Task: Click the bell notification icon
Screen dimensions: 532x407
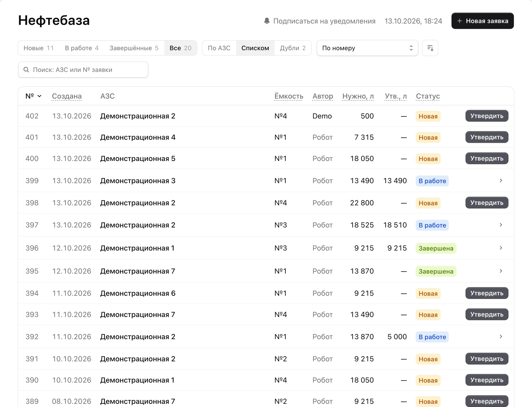Action: pyautogui.click(x=267, y=21)
